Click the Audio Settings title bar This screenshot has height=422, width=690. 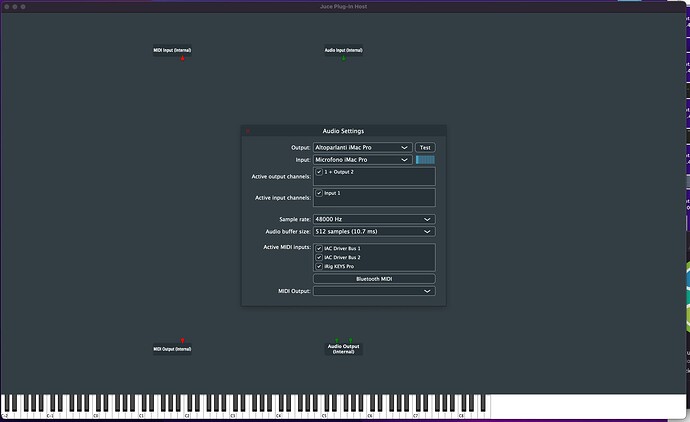pyautogui.click(x=343, y=131)
